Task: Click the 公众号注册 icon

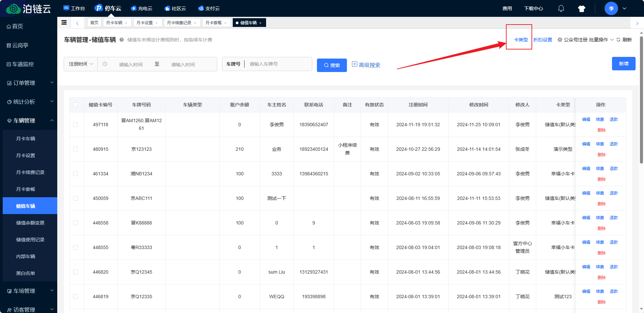Action: click(560, 40)
